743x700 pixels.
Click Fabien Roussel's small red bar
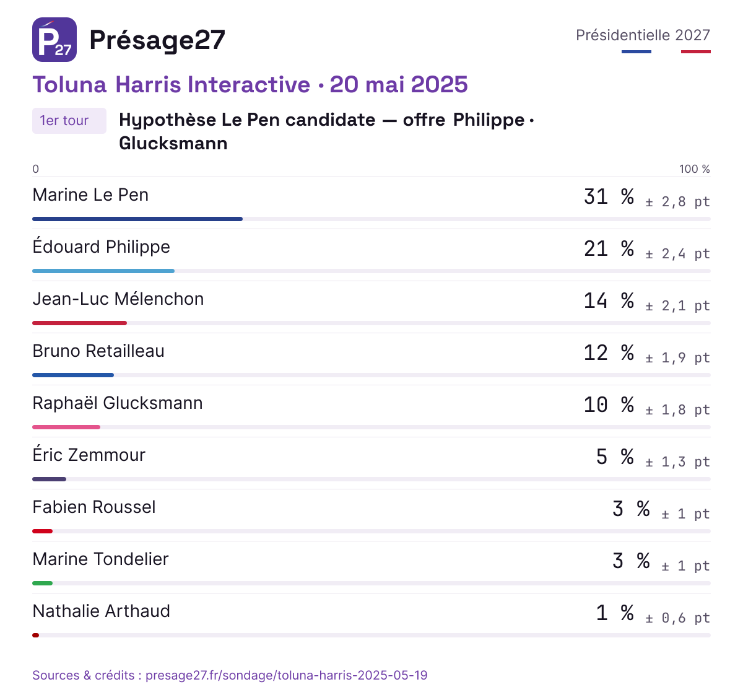[42, 531]
